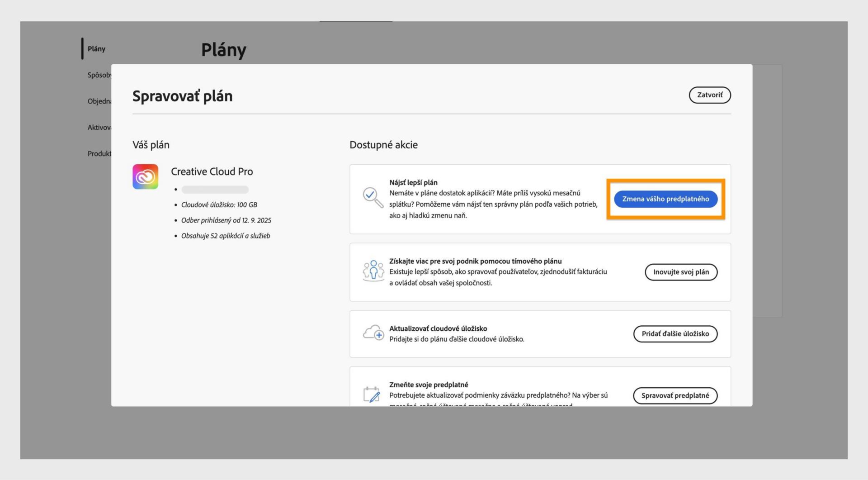This screenshot has height=480, width=868.
Task: Click the Creative Cloud Pro plan name
Action: pos(212,171)
